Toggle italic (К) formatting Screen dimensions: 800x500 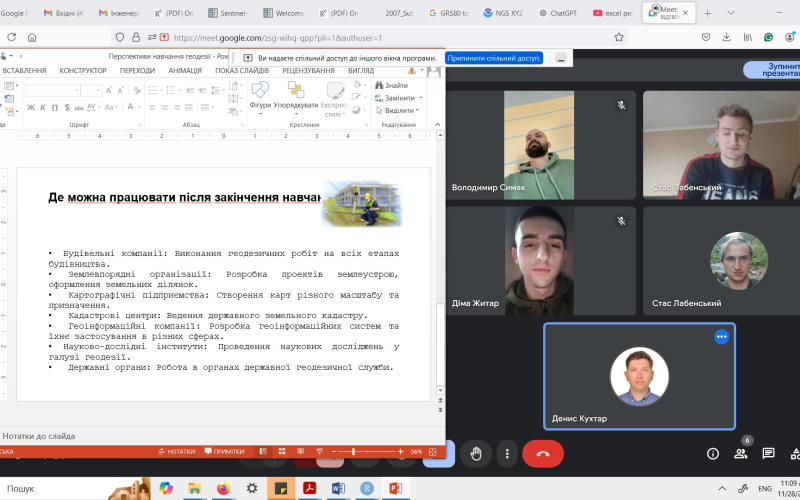point(43,107)
